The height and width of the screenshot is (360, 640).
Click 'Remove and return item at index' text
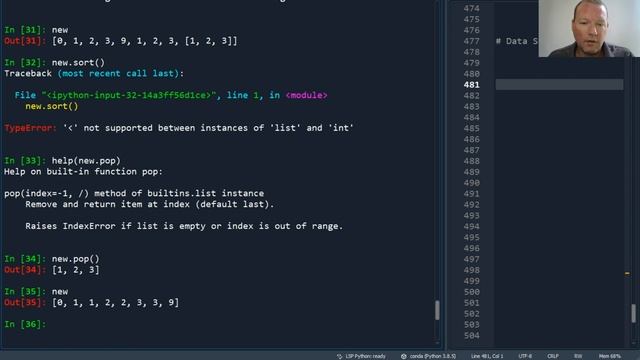107,204
